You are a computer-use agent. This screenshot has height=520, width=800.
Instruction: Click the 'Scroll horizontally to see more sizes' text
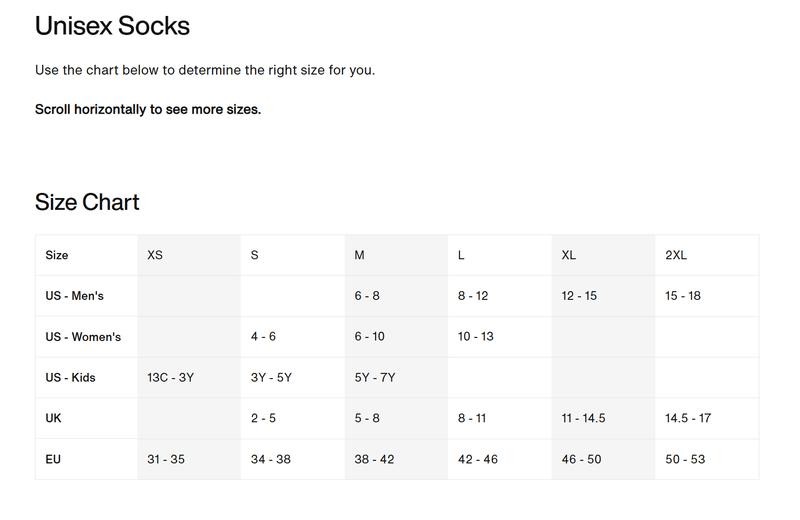[148, 109]
